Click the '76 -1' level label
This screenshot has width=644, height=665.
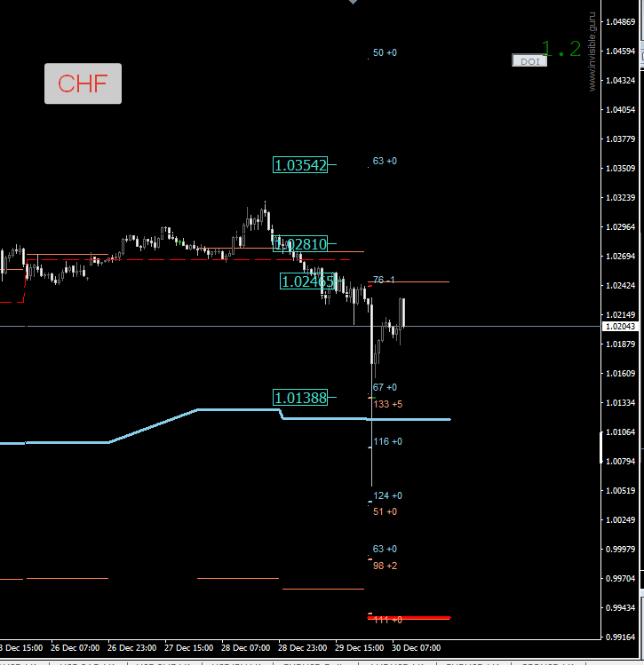pyautogui.click(x=384, y=280)
